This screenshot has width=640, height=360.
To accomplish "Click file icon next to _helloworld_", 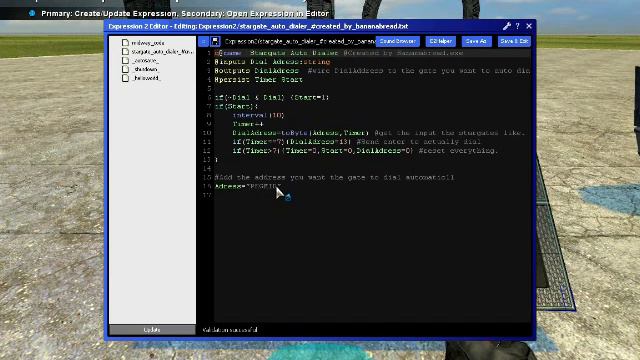I will pyautogui.click(x=125, y=78).
